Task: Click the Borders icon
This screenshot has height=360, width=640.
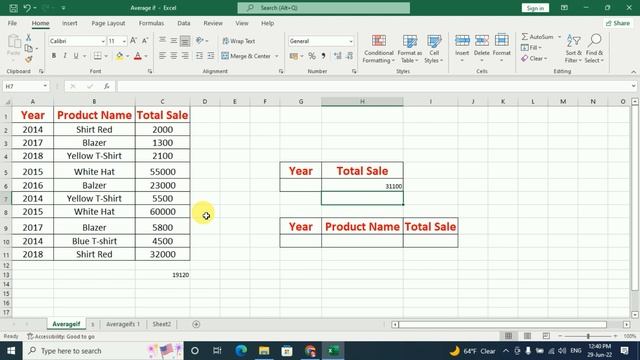Action: 98,56
